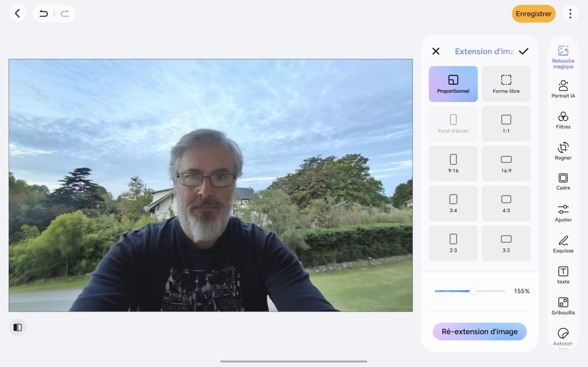Screen dimensions: 588x367
Task: Choose the 16:9 aspect ratio
Action: (x=506, y=164)
